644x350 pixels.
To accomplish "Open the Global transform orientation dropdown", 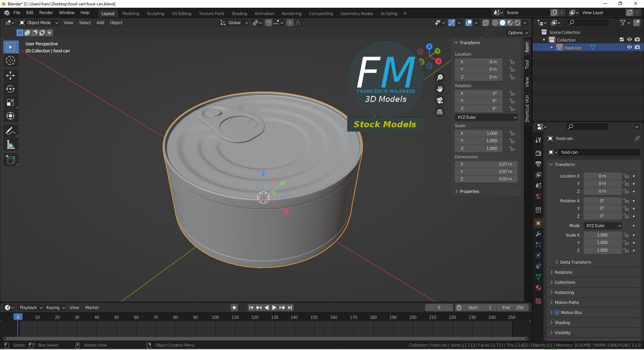I will 234,23.
